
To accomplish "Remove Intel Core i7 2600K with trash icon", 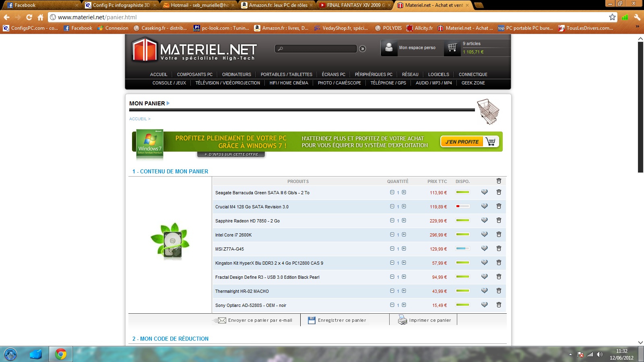I will coord(499,234).
